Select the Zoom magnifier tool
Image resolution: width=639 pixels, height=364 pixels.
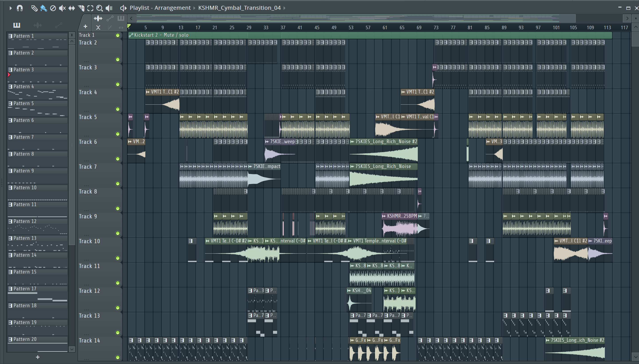100,8
